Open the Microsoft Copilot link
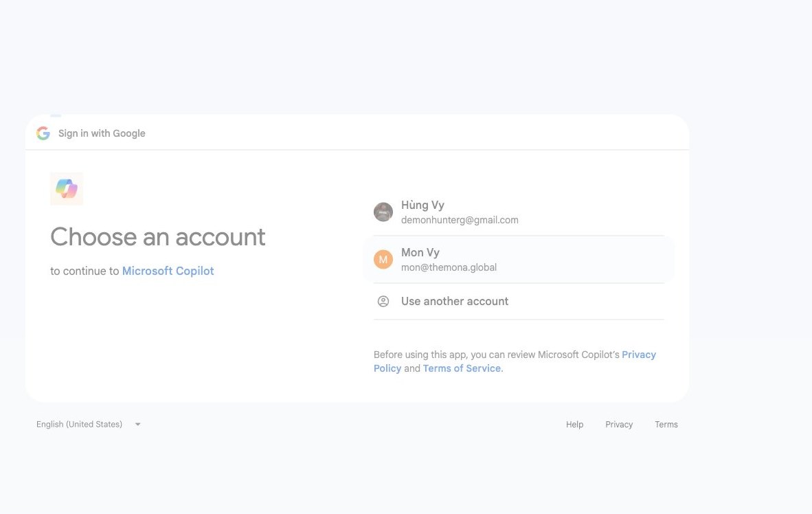Viewport: 812px width, 514px height. click(168, 271)
